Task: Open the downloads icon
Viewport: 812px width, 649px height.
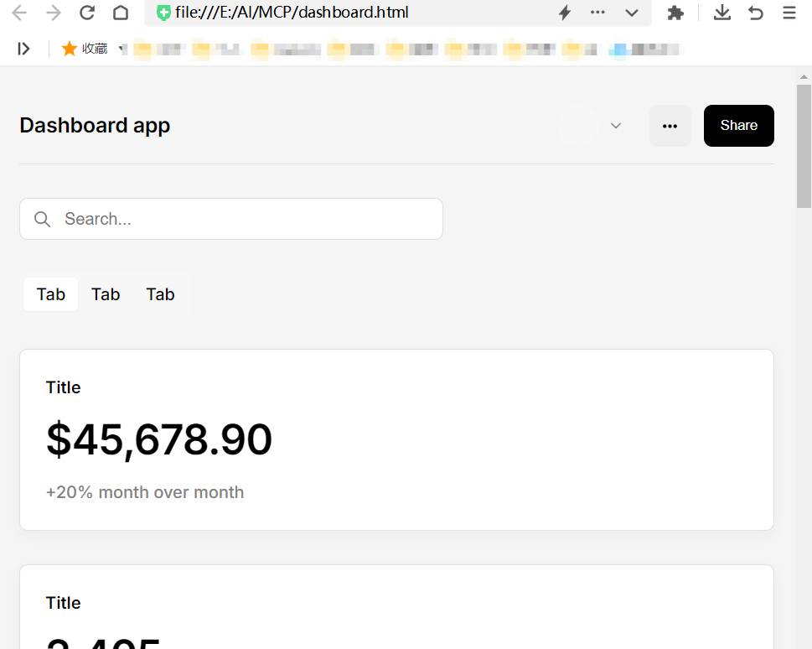Action: click(x=721, y=13)
